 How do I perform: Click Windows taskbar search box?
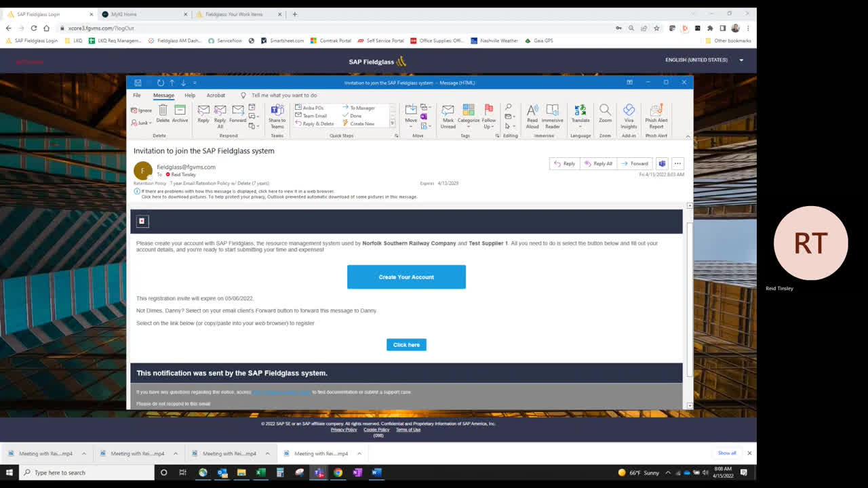coord(87,472)
